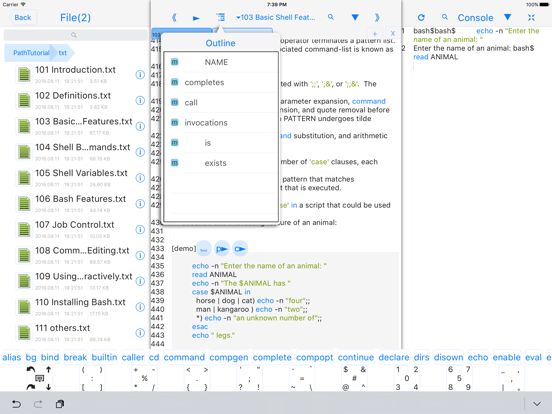Show info for 108 Comm...Editing.txt
552x414 pixels.
(140, 255)
